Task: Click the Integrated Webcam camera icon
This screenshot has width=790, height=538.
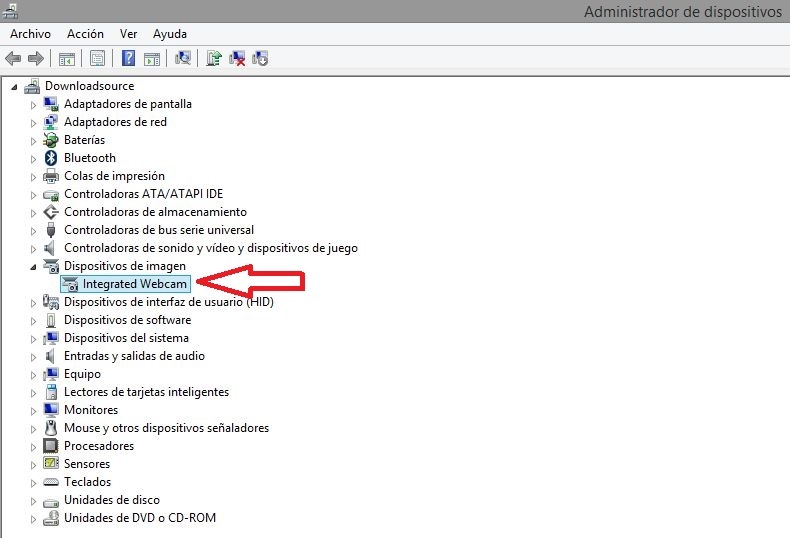Action: (70, 284)
